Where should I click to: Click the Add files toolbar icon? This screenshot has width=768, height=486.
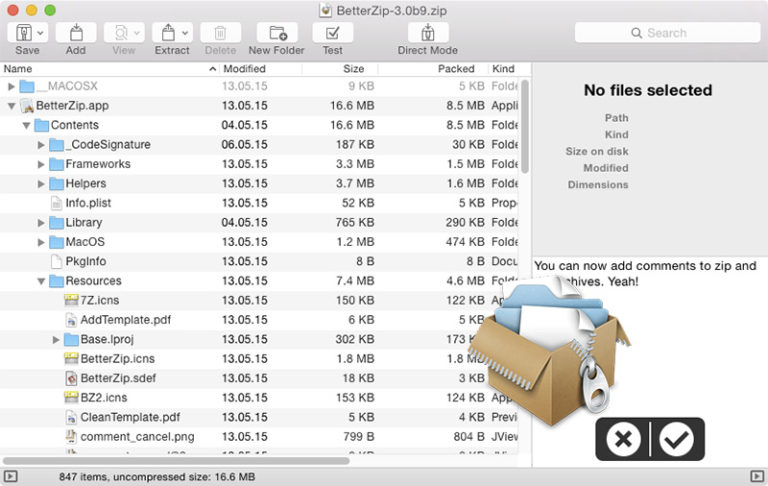coord(76,33)
